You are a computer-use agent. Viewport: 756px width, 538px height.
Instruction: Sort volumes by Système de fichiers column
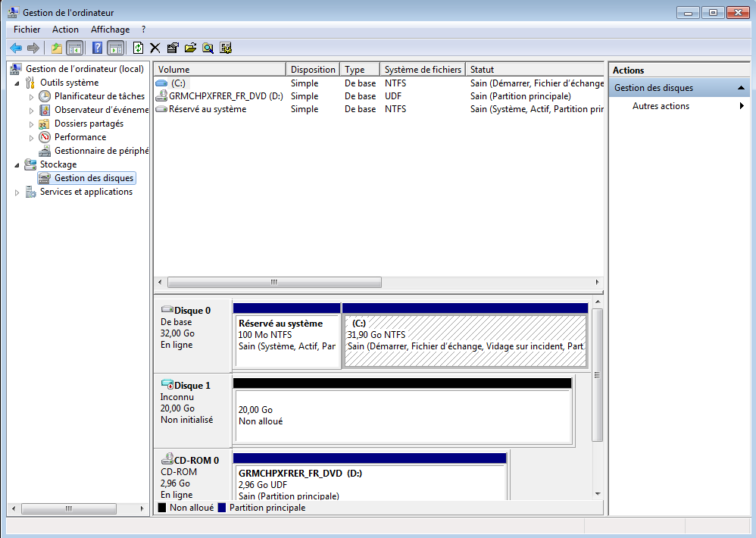(x=422, y=70)
